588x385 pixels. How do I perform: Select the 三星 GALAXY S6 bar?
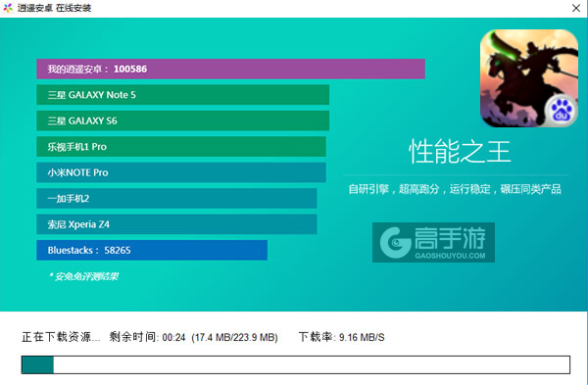coord(182,120)
